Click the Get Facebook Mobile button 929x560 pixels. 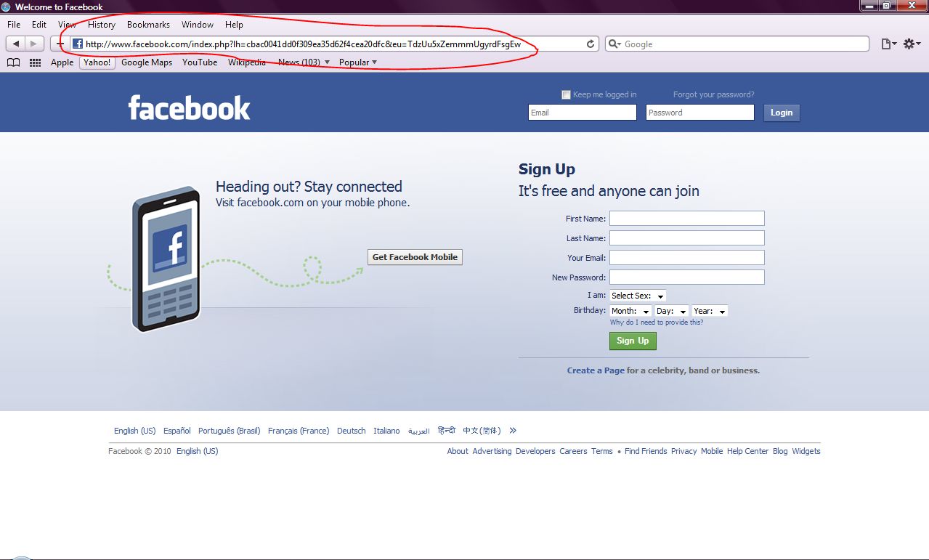pos(415,257)
